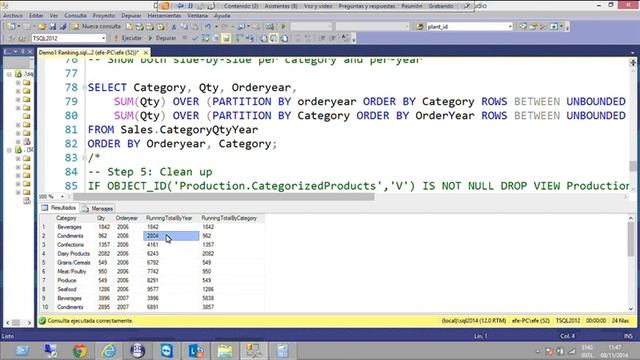Open the Herramientas menu
Viewport: 640px width, 360px height.
(x=164, y=16)
